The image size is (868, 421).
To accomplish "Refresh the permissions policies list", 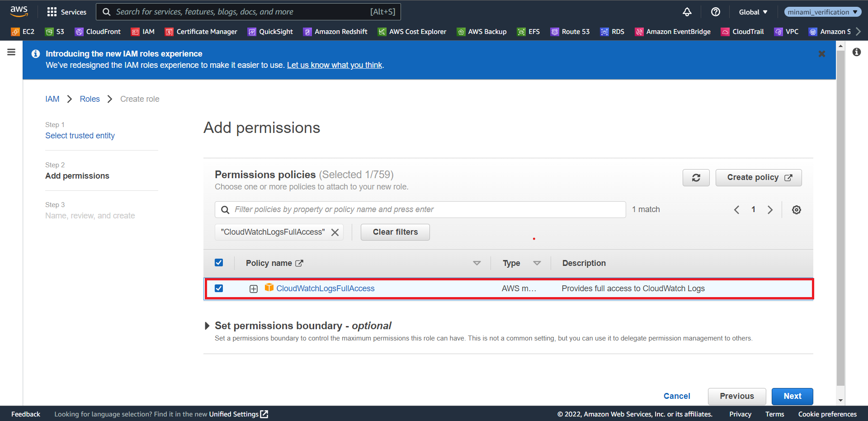I will coord(696,177).
